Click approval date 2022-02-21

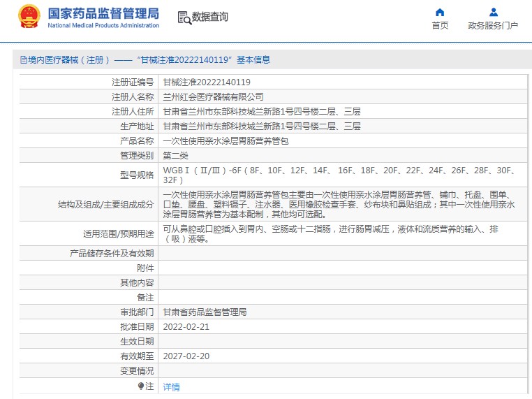pyautogui.click(x=186, y=327)
